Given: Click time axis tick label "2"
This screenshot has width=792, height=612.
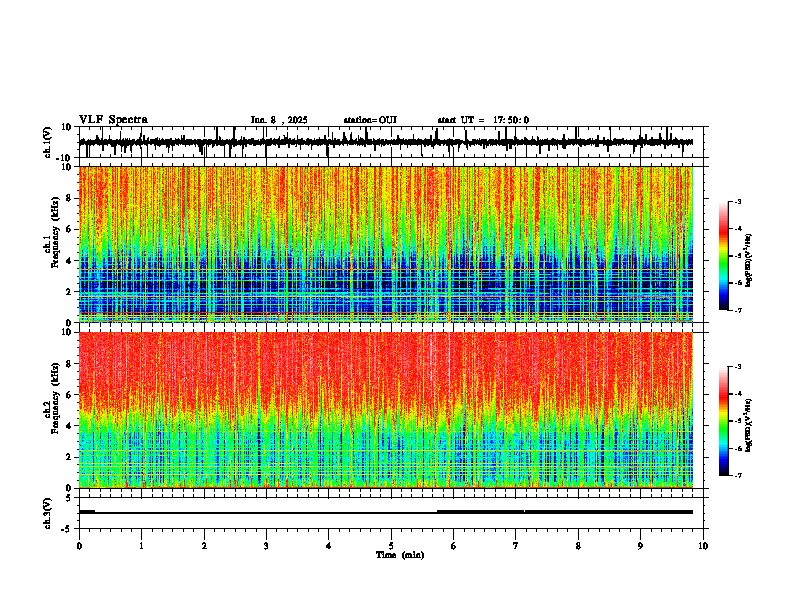Looking at the screenshot, I should pos(204,546).
